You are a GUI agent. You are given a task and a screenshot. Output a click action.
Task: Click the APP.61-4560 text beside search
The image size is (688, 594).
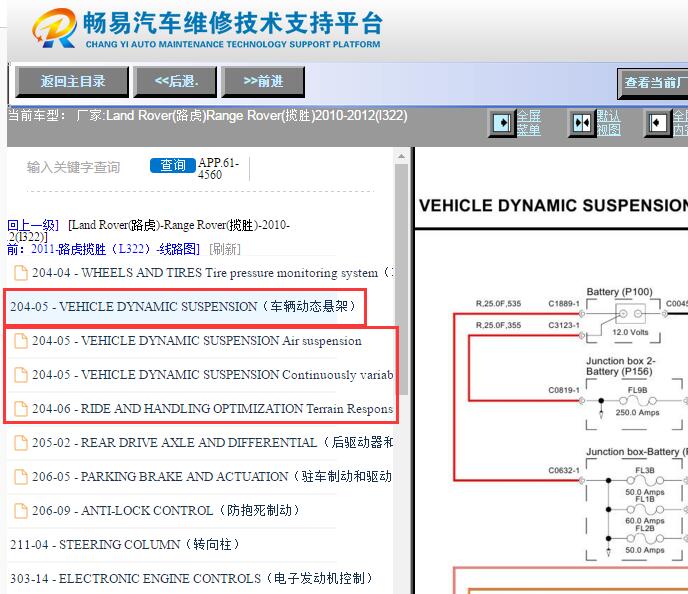(x=219, y=168)
